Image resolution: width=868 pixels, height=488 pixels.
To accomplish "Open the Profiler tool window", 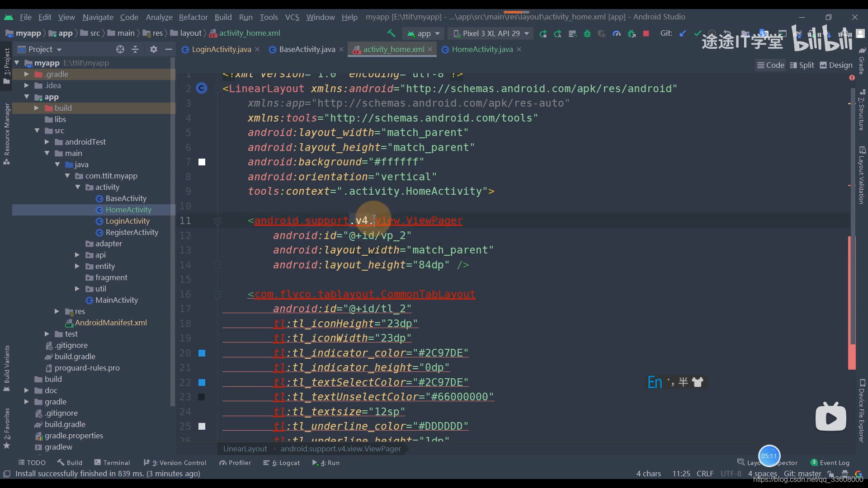I will pos(235,463).
